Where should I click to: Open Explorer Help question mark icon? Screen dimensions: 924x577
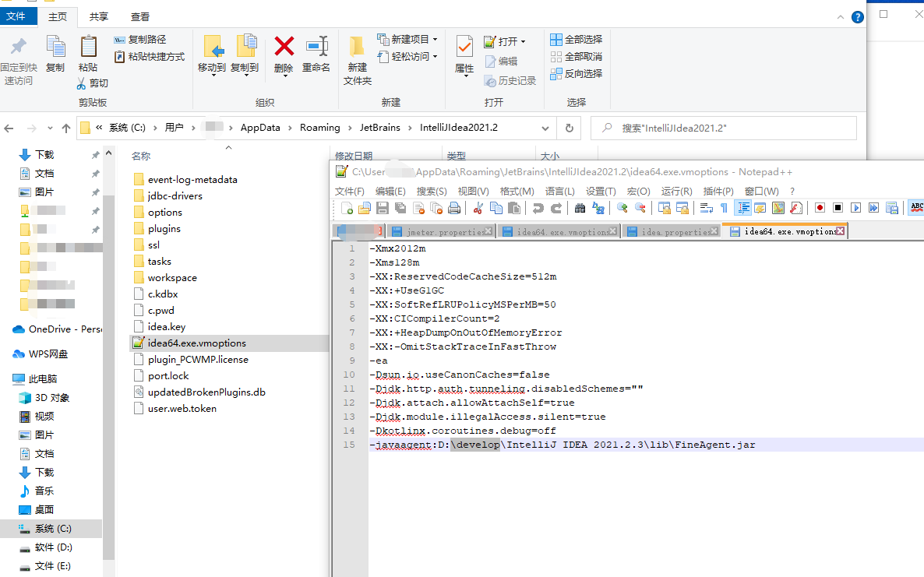click(x=858, y=17)
